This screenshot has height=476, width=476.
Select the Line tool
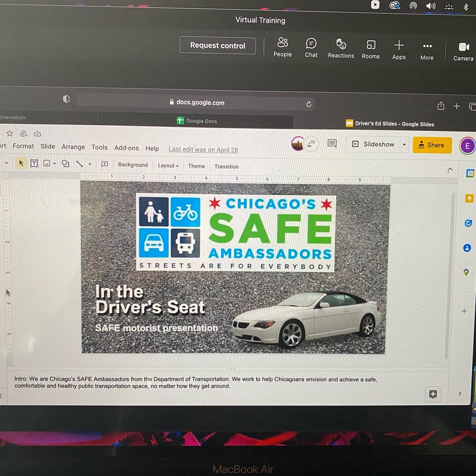point(80,163)
